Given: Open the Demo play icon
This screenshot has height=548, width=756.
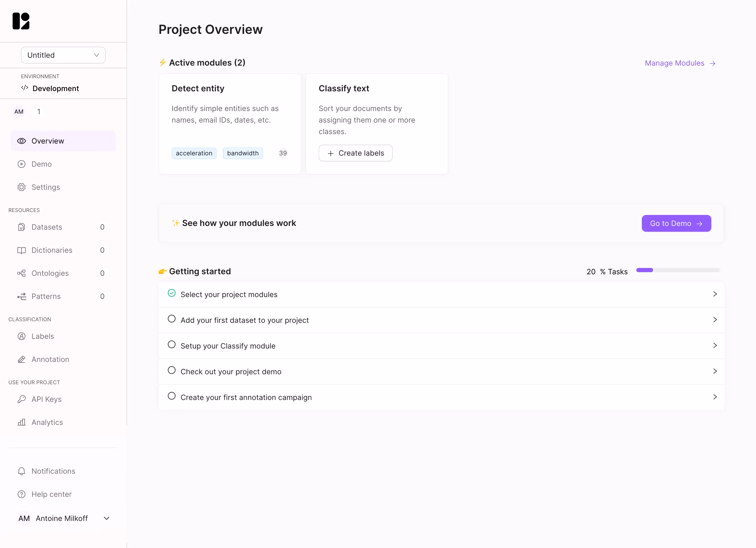Looking at the screenshot, I should [x=21, y=164].
